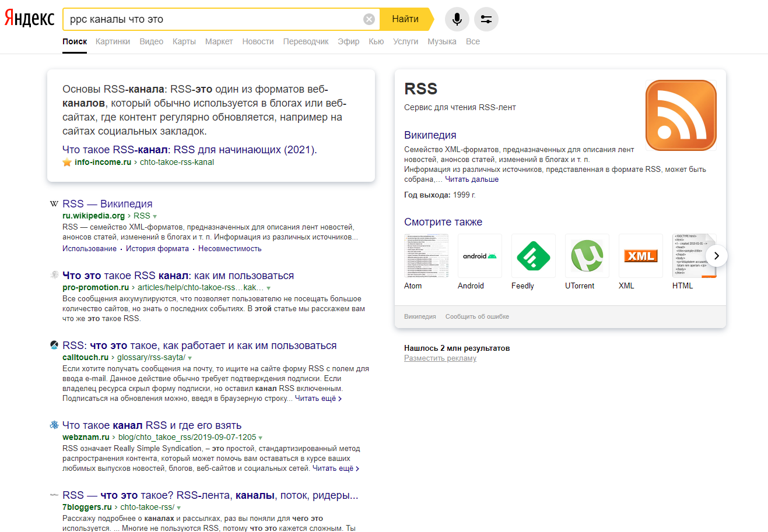The image size is (768, 532).
Task: Open Что это такое RSS канал result
Action: (x=178, y=276)
